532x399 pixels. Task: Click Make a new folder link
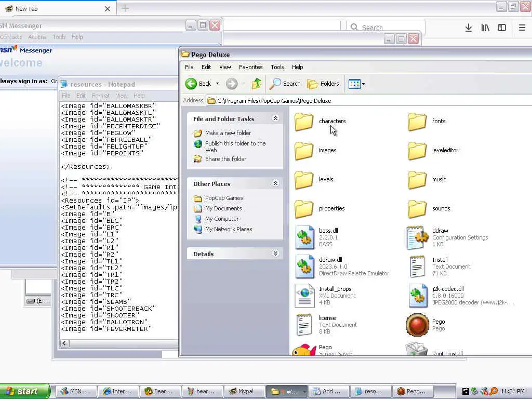228,133
